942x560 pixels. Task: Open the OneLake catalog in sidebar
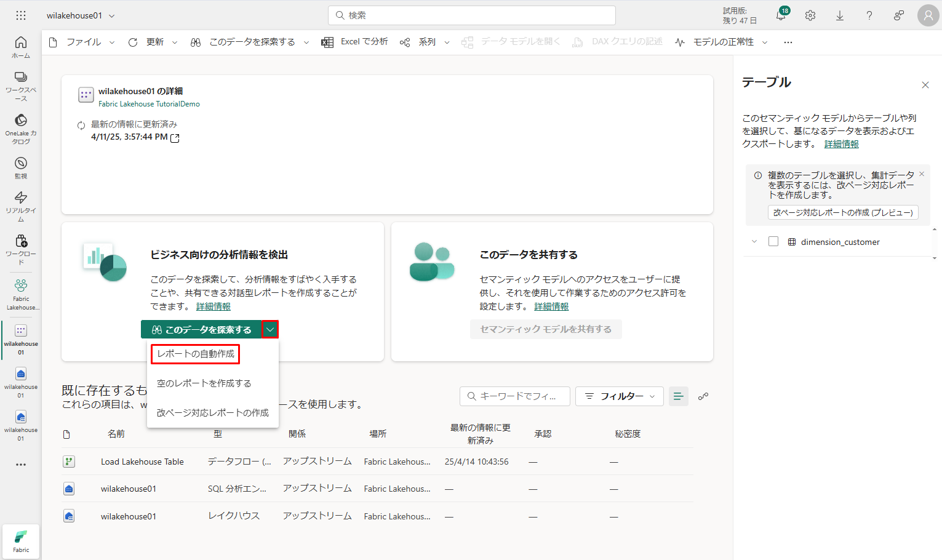click(21, 129)
